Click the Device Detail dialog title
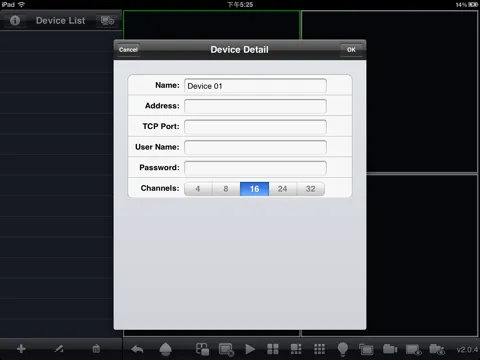 coord(239,50)
